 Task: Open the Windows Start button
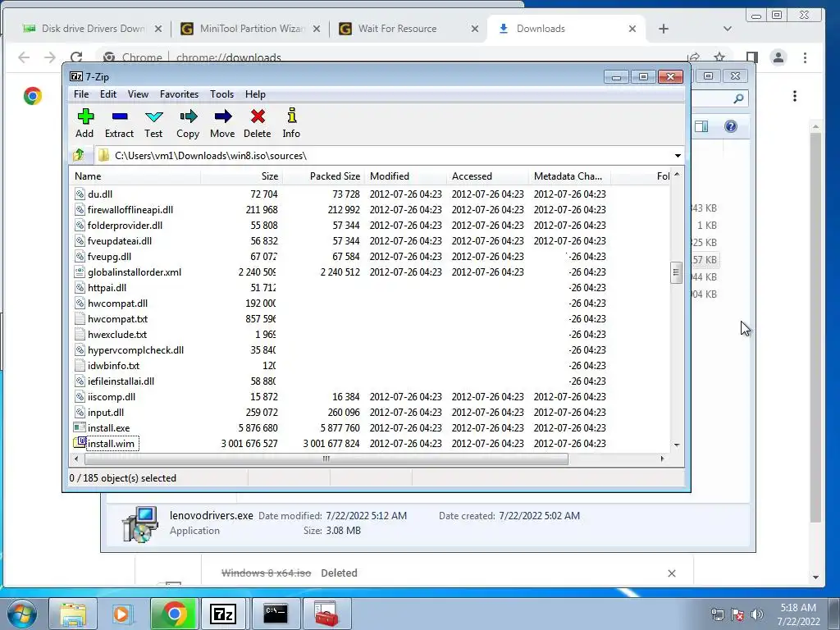pyautogui.click(x=22, y=614)
